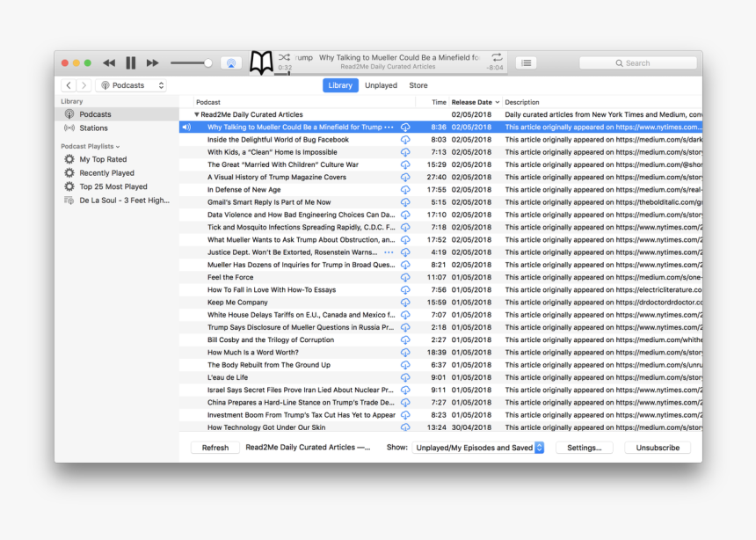Viewport: 756px width, 540px height.
Task: Open the Up Next list button
Action: coord(526,62)
